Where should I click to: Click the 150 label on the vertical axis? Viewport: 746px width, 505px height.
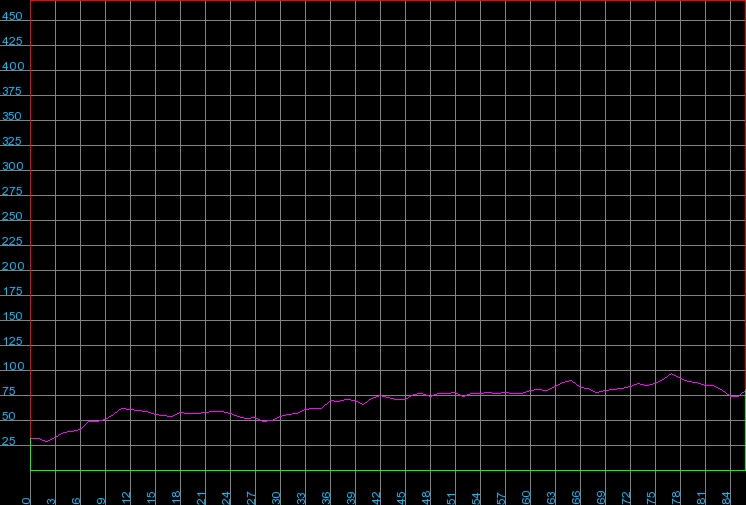tap(13, 316)
